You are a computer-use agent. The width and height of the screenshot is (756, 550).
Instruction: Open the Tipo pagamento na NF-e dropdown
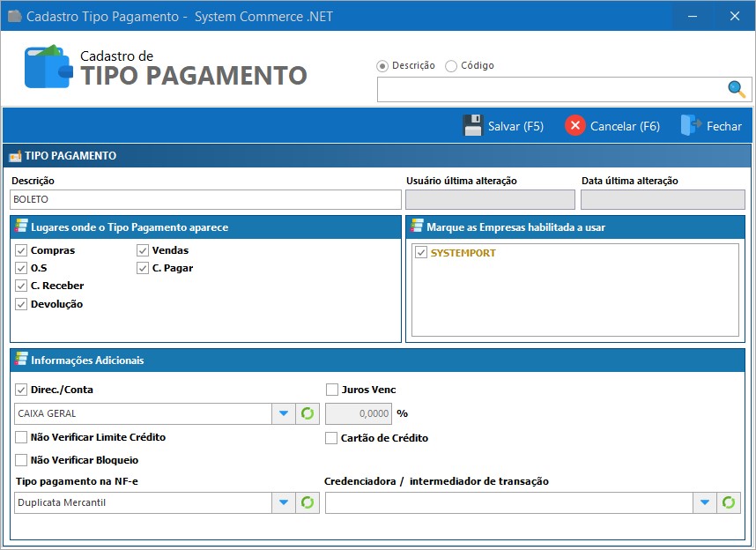pos(283,502)
